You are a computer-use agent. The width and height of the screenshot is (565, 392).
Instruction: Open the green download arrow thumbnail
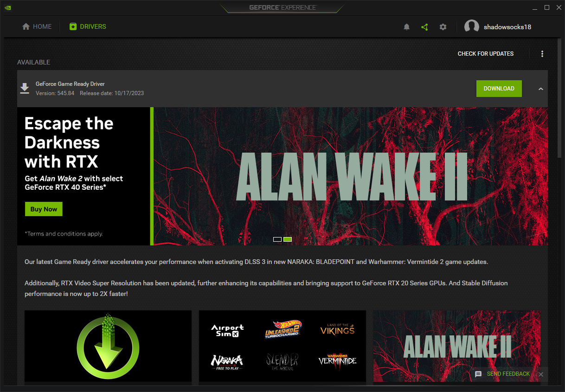tap(108, 346)
